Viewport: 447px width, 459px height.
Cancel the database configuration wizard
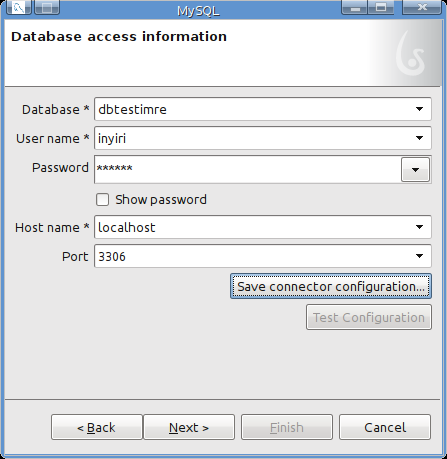point(385,427)
